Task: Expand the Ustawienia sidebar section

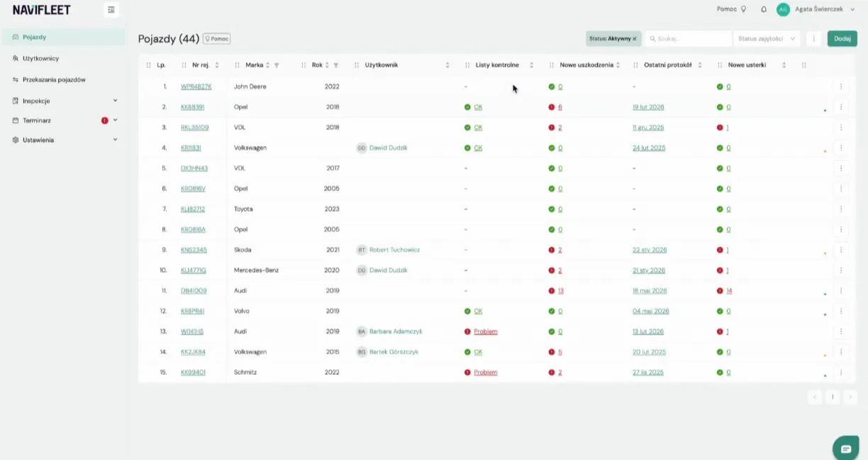Action: coord(65,140)
